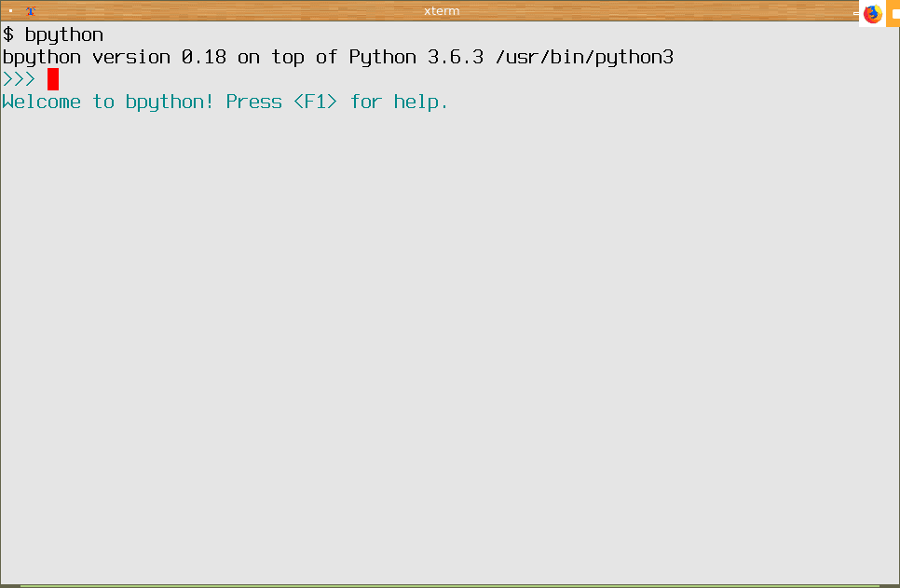The width and height of the screenshot is (900, 588).
Task: Launch Firefox from the top-right corner icon
Action: pyautogui.click(x=872, y=13)
